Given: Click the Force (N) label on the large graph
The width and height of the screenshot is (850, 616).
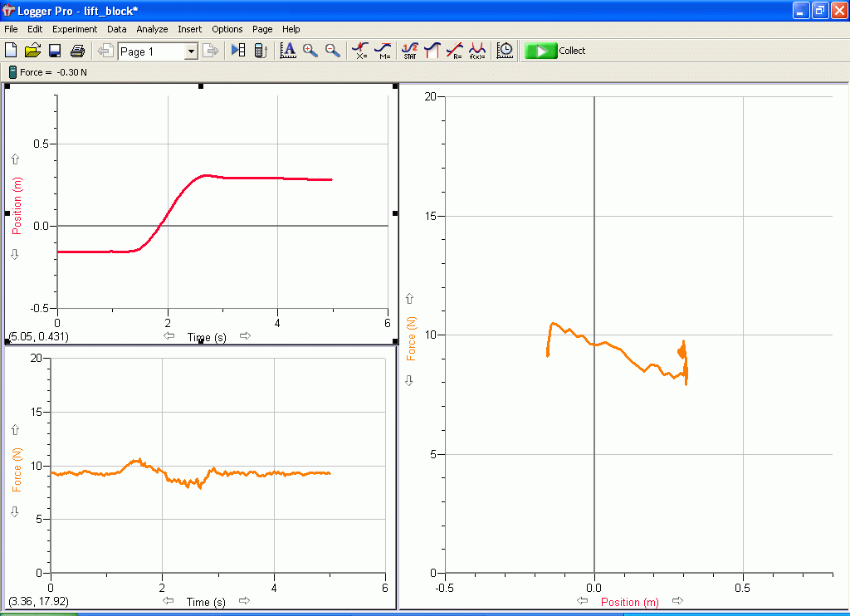Looking at the screenshot, I should pyautogui.click(x=410, y=338).
